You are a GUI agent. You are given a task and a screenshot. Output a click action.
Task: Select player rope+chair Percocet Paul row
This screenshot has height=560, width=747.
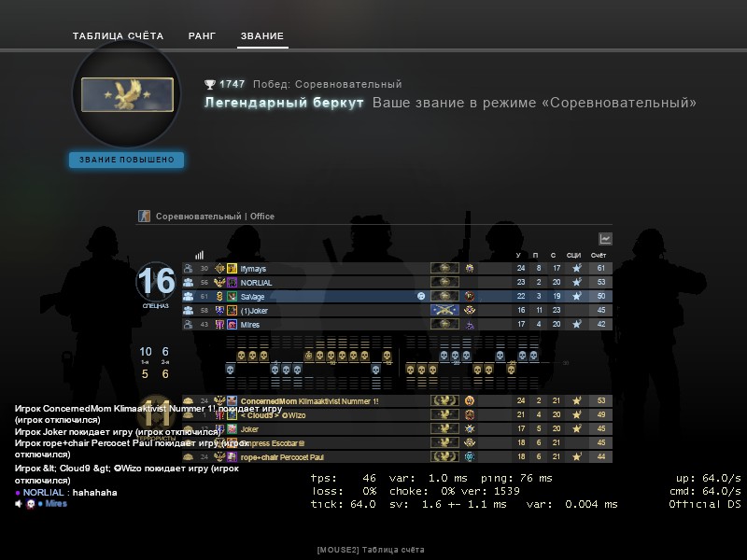(397, 457)
